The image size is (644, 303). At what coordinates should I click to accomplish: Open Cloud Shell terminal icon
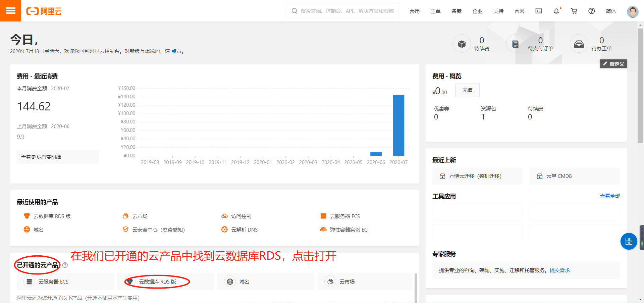click(x=539, y=11)
